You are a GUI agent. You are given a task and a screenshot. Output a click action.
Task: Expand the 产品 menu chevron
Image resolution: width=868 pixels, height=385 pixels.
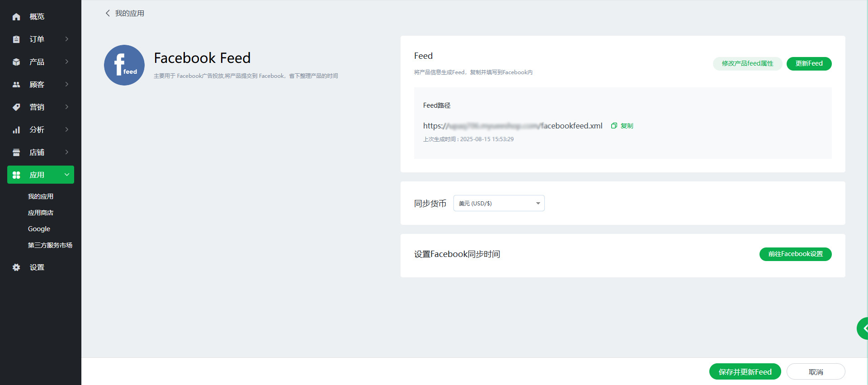click(x=67, y=62)
